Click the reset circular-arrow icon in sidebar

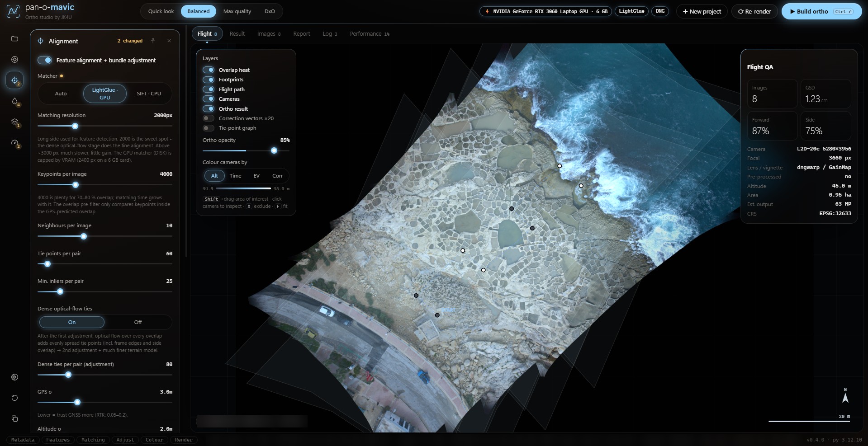tap(14, 398)
